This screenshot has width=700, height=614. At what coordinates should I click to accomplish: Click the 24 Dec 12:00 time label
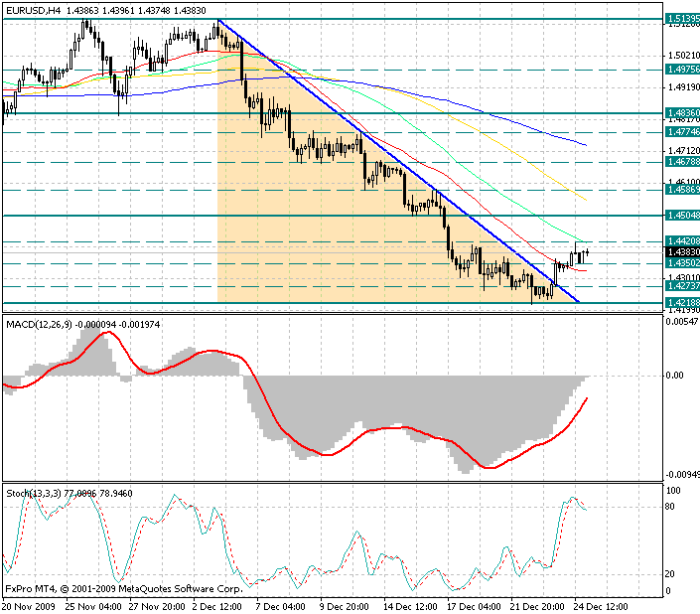(x=601, y=607)
